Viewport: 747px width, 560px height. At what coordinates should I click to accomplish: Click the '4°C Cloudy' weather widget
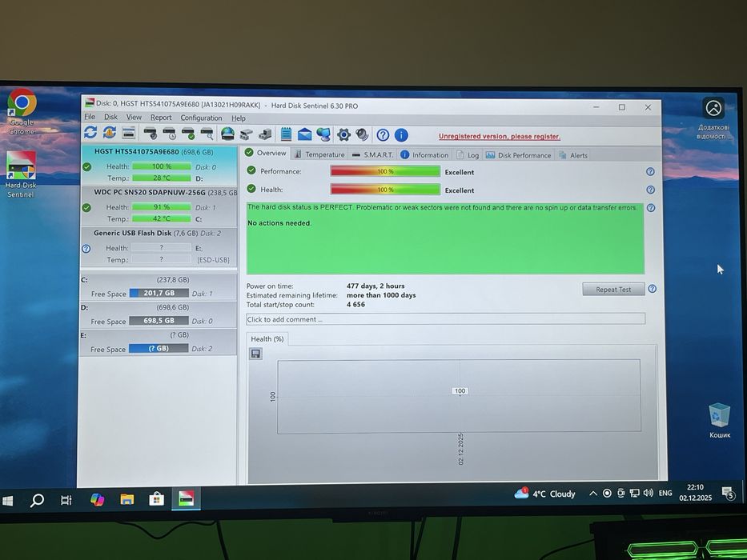[x=545, y=494]
